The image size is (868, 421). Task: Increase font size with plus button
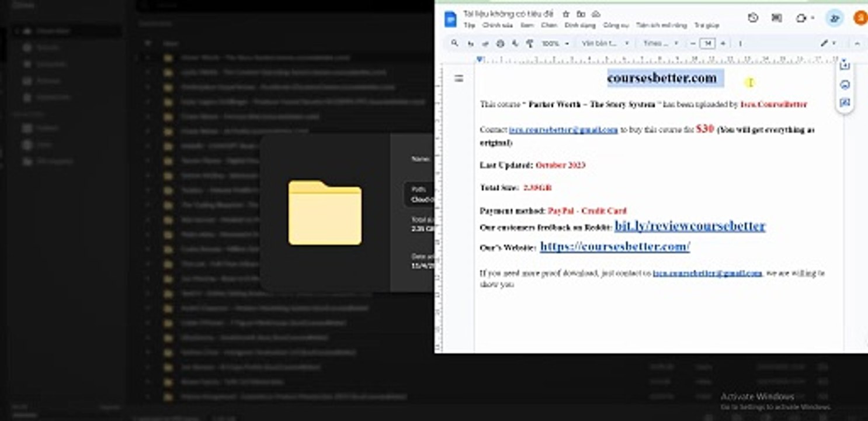point(723,43)
